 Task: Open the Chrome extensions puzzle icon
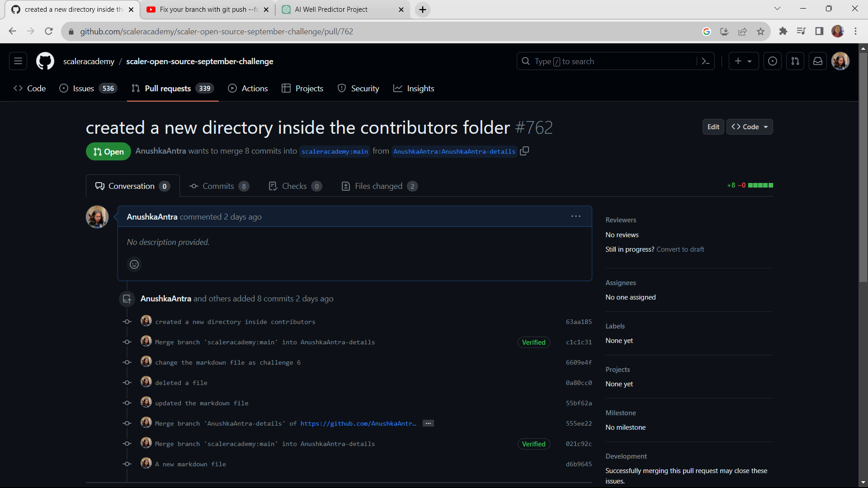click(783, 31)
